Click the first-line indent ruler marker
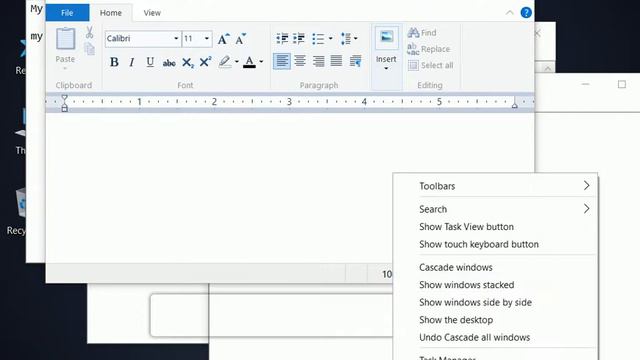This screenshot has width=640, height=360. [64, 98]
